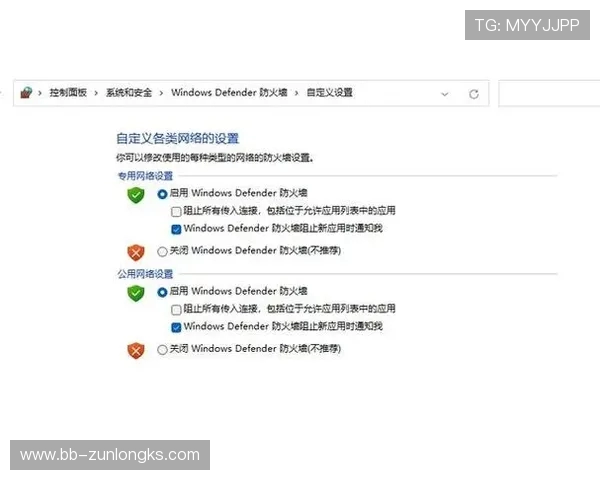Select 关闭 firewall under 专用网络设置
This screenshot has width=600, height=480.
coord(162,251)
